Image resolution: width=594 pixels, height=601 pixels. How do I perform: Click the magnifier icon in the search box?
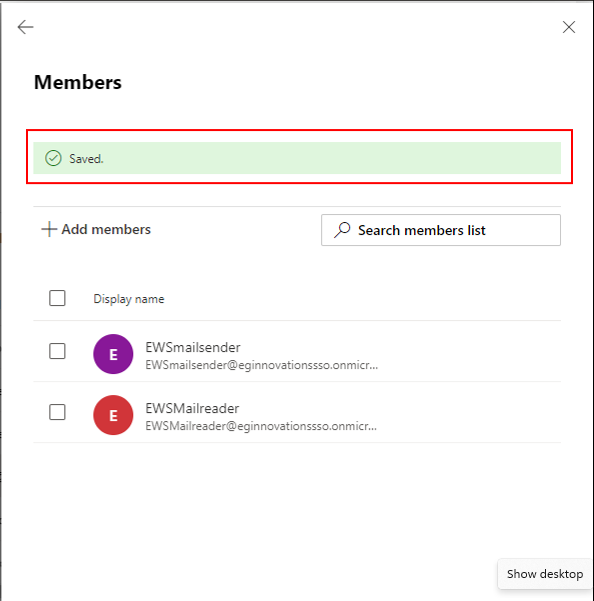pos(342,230)
